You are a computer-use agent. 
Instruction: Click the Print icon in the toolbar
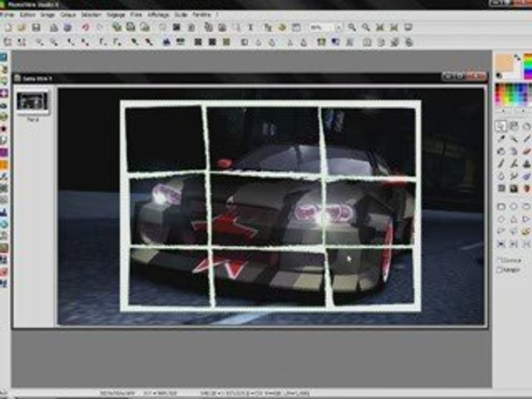pyautogui.click(x=54, y=28)
